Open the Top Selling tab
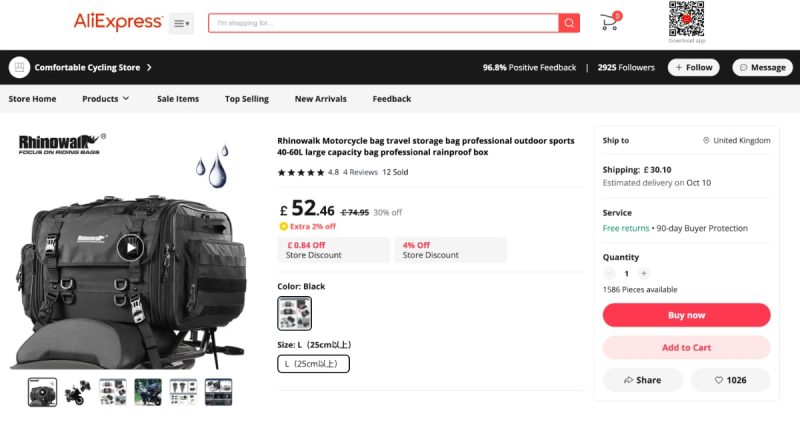The width and height of the screenshot is (800, 426). pos(246,99)
